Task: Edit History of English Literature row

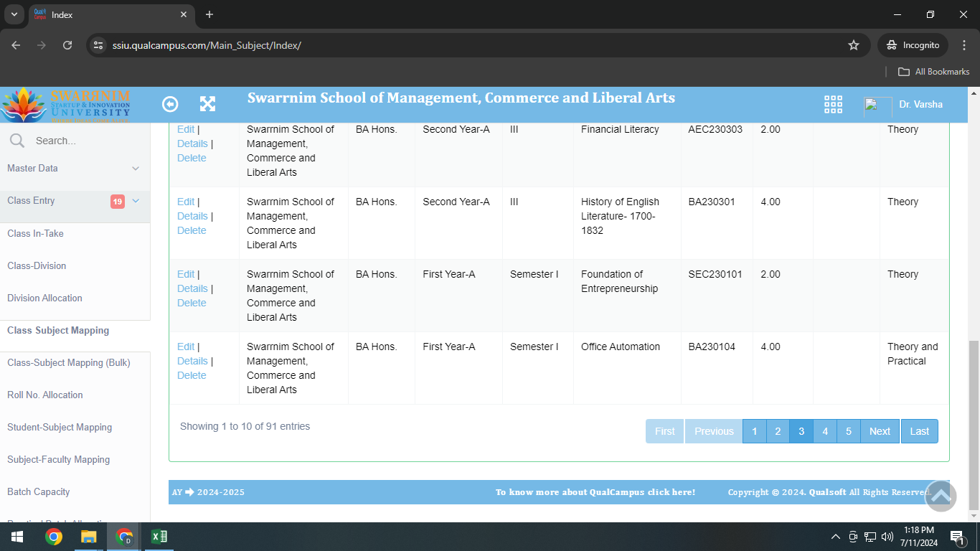Action: click(x=186, y=202)
